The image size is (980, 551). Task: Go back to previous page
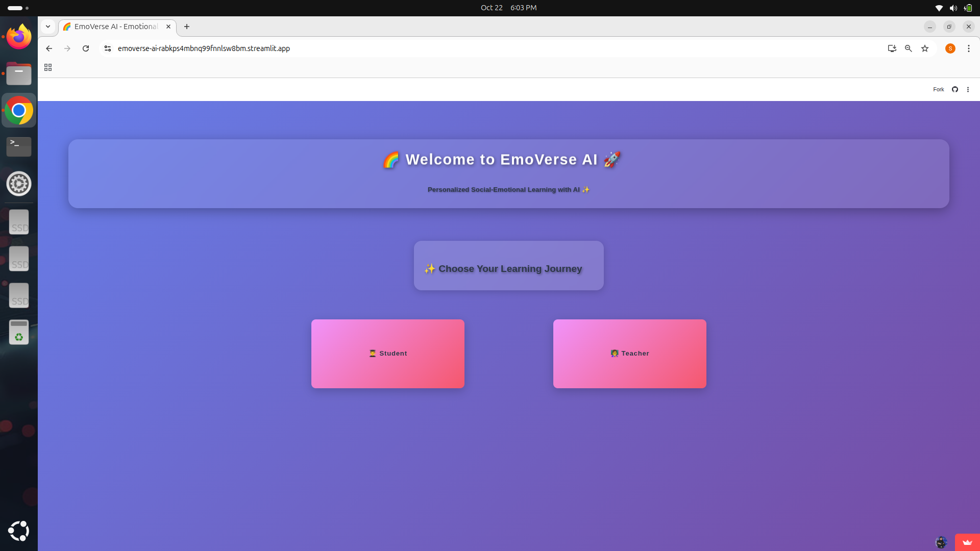click(49, 48)
